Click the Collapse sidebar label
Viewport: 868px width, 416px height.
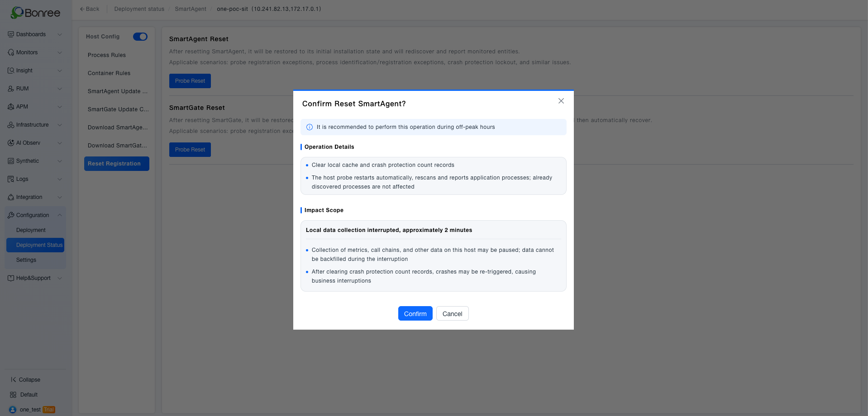pos(29,380)
